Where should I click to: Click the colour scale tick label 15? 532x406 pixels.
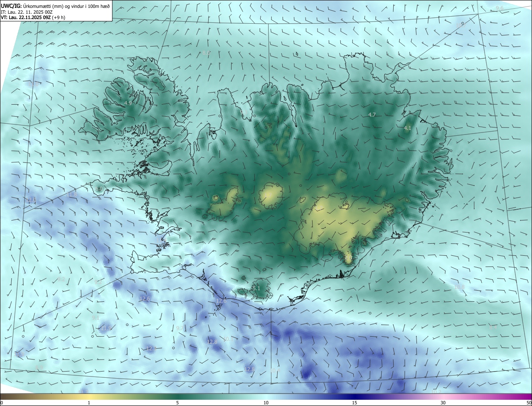click(355, 403)
